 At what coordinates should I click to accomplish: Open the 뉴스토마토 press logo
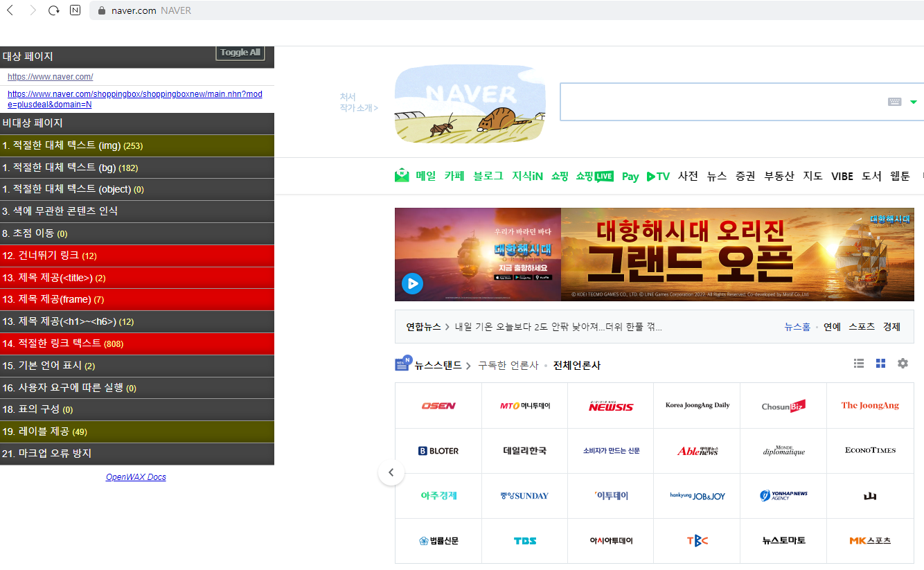pos(783,541)
